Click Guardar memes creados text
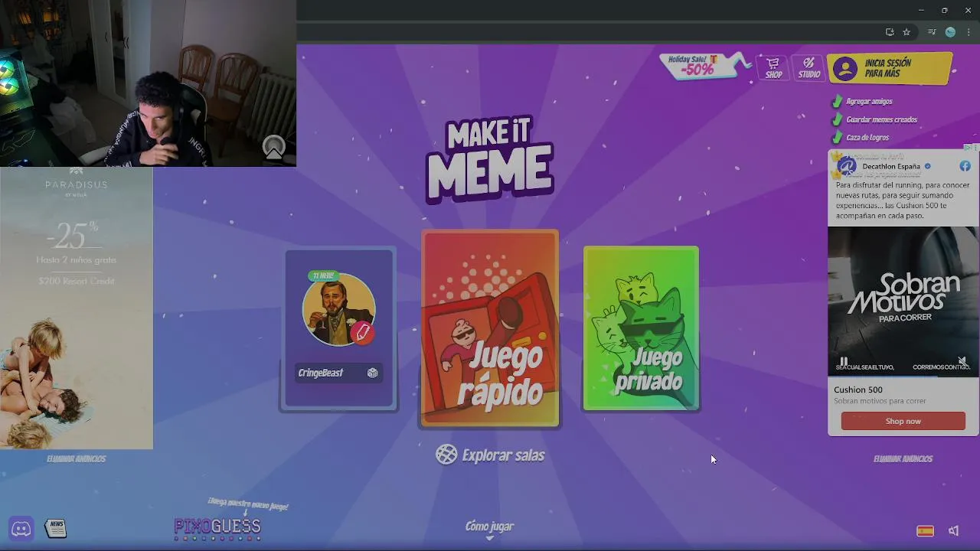The height and width of the screenshot is (551, 980). 881,119
